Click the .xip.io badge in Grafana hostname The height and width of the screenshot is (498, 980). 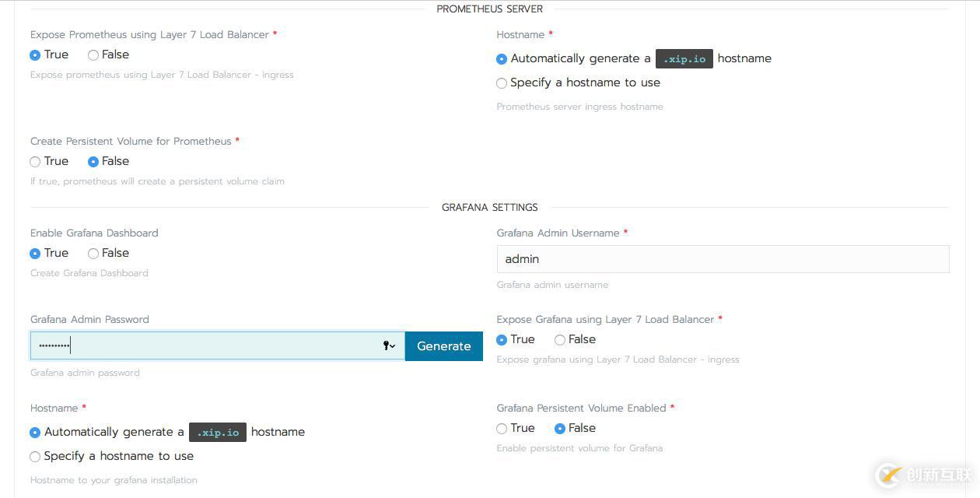tap(218, 432)
